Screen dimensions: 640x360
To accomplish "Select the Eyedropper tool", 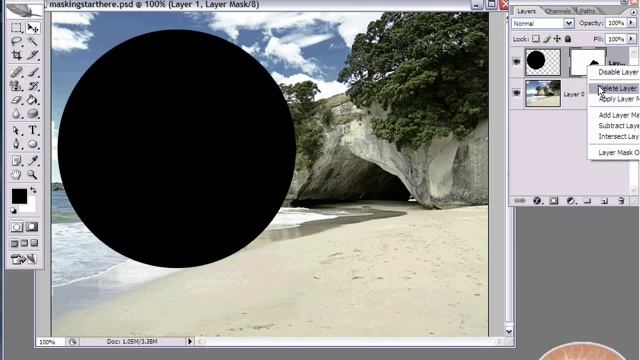I will [x=32, y=161].
